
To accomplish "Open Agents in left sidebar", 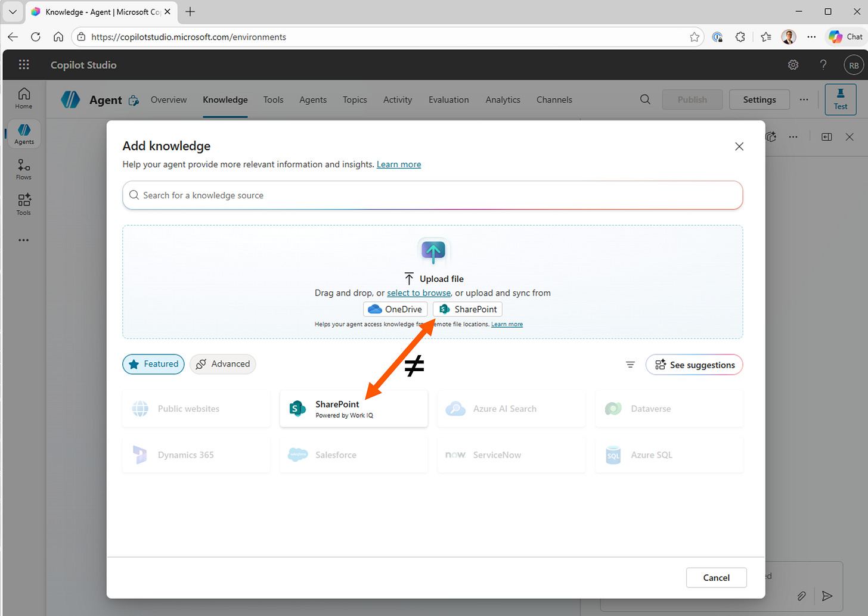I will [x=24, y=134].
